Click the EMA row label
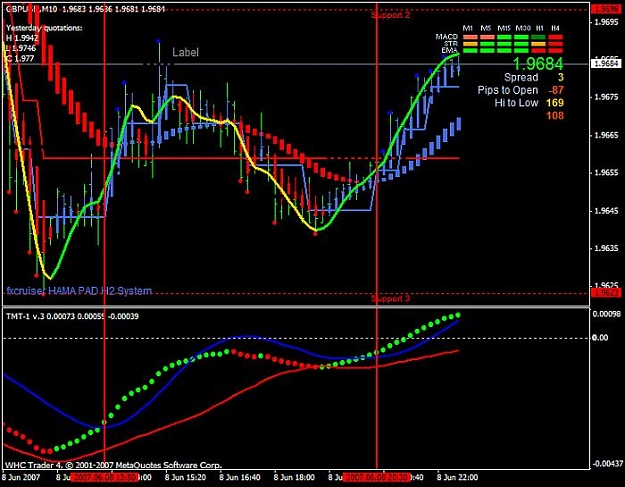This screenshot has width=625, height=487. pos(450,50)
